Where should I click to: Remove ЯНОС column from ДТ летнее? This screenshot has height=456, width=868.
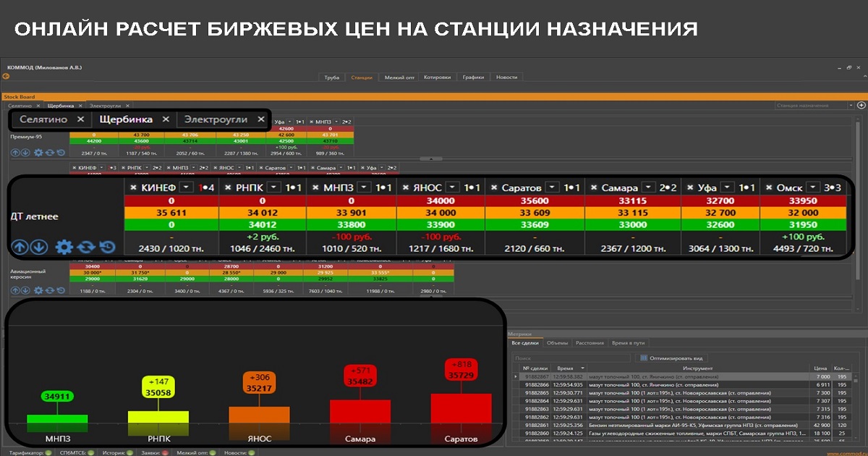click(406, 187)
